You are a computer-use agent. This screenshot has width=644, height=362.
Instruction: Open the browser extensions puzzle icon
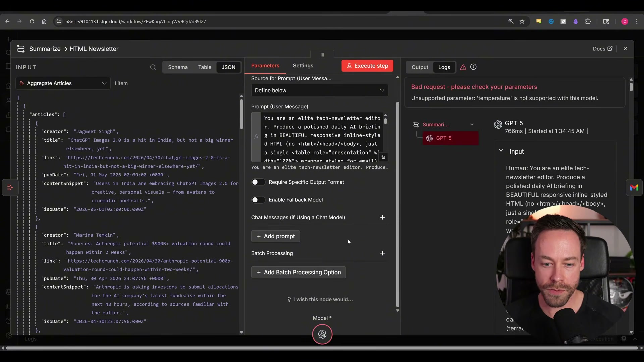tap(588, 21)
